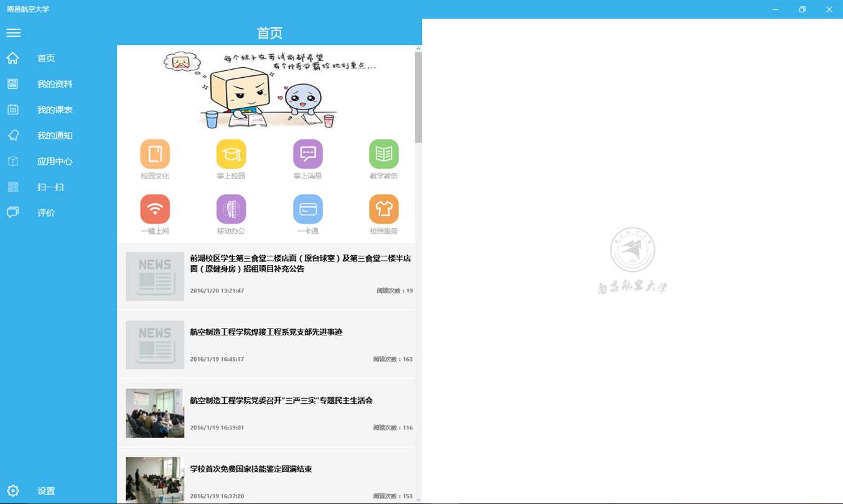The width and height of the screenshot is (843, 504).
Task: Click the 阅读次数：19 read count
Action: pos(394,291)
